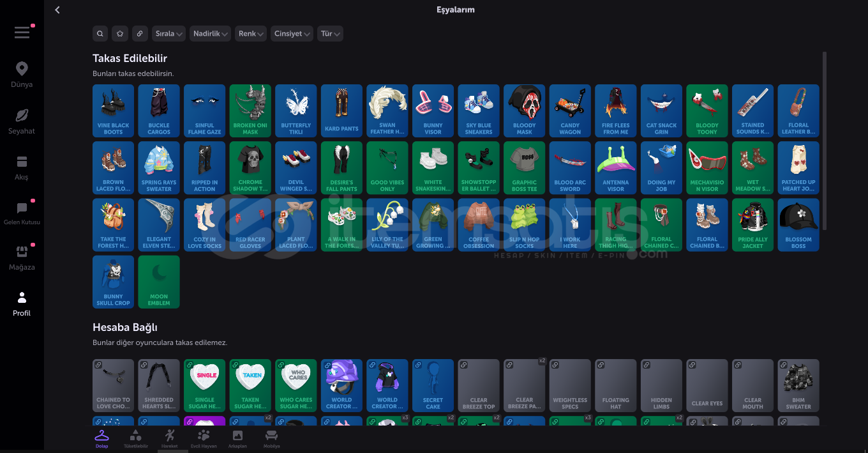The width and height of the screenshot is (868, 453).
Task: Click the inventory vertical scrollbar
Action: click(x=825, y=141)
